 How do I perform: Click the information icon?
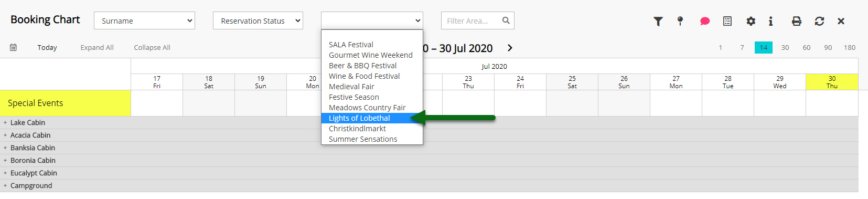(770, 21)
